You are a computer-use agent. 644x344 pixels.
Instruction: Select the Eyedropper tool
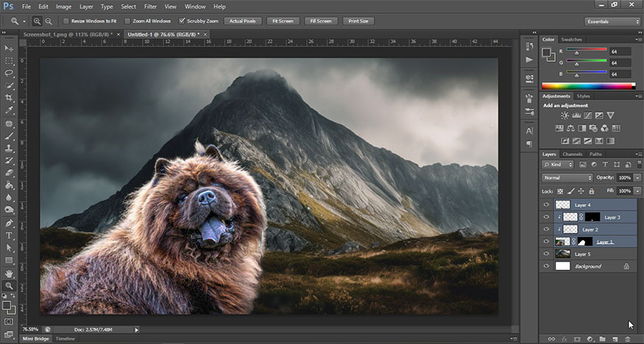(9, 110)
